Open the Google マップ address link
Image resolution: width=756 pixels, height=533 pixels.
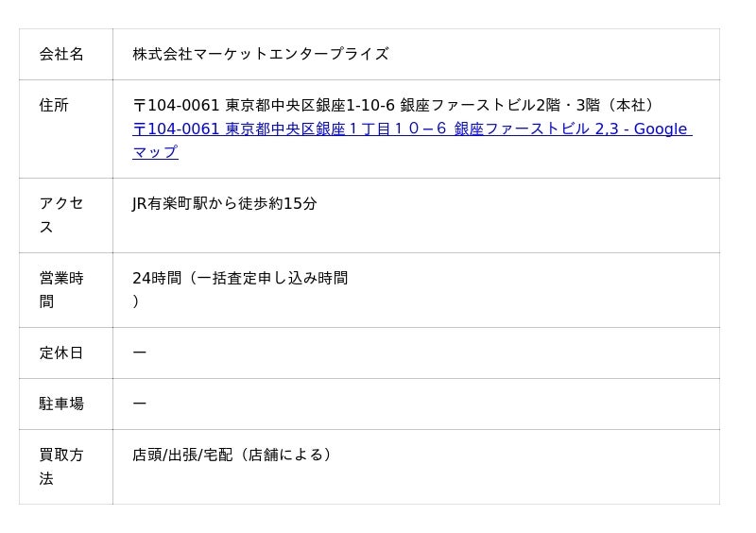pos(411,129)
